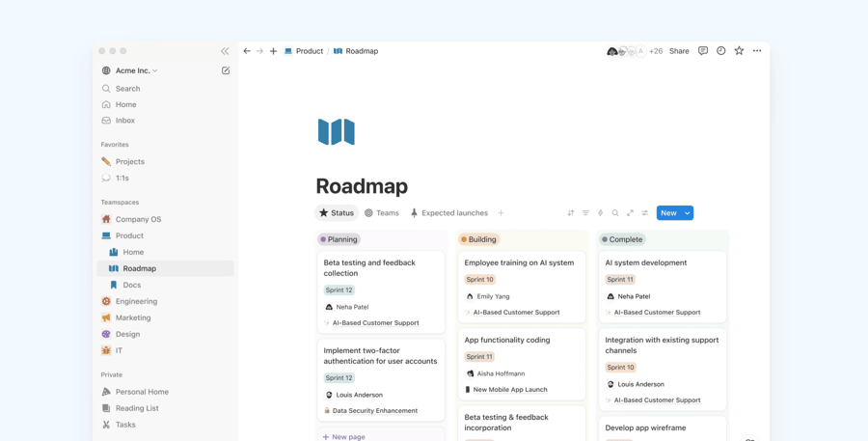
Task: Click the blue Roadmap map page icon
Action: pyautogui.click(x=336, y=132)
